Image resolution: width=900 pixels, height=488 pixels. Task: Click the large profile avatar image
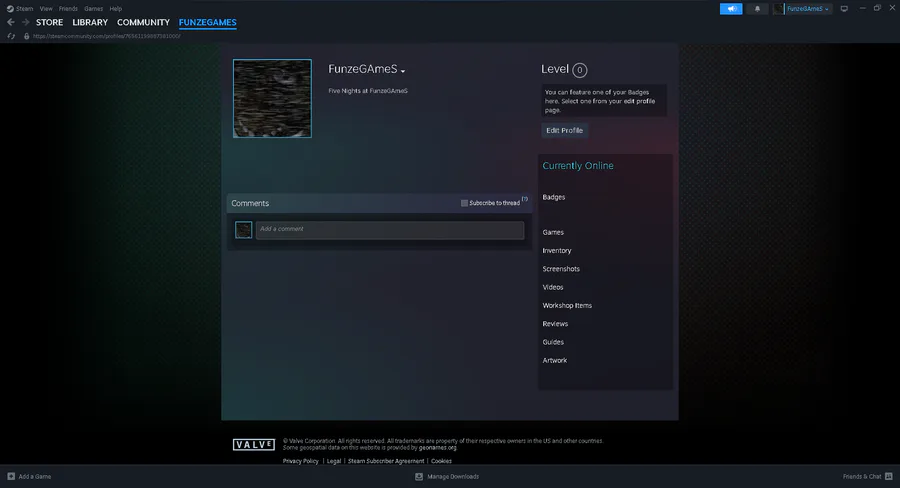(272, 98)
